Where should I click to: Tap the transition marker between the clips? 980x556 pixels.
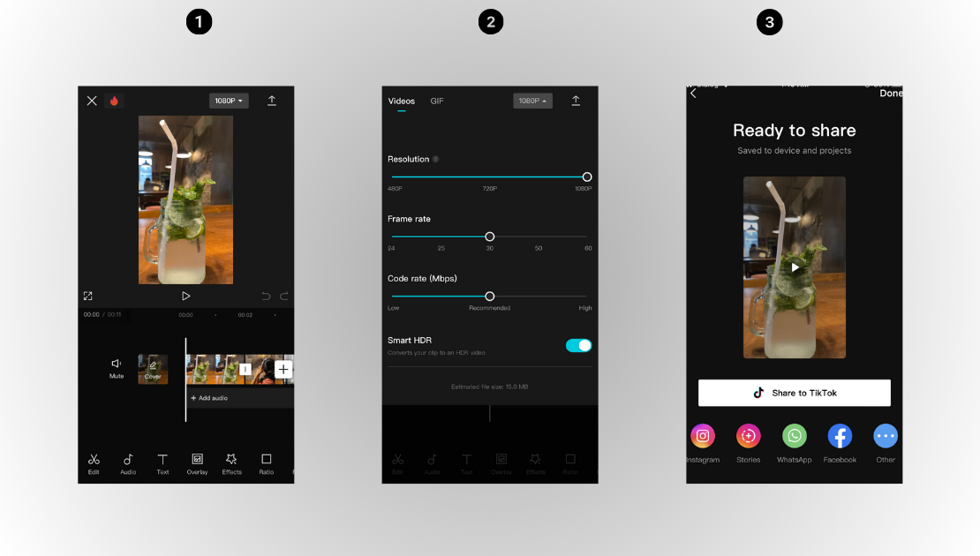245,369
